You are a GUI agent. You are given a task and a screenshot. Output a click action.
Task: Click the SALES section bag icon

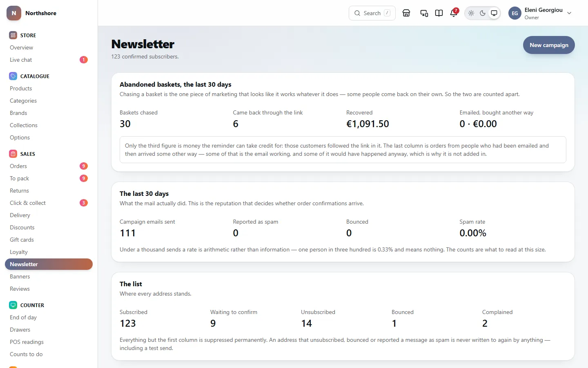(x=13, y=154)
